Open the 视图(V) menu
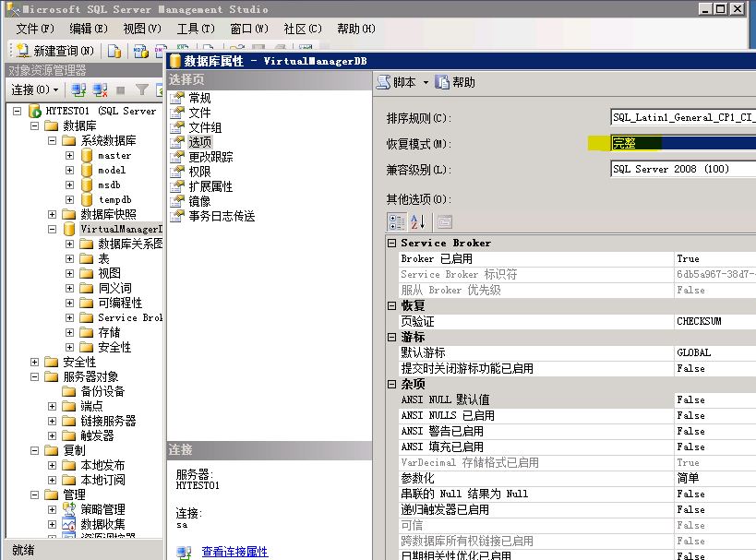 [141, 29]
